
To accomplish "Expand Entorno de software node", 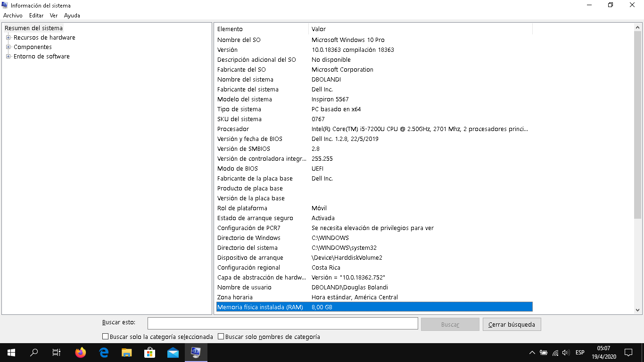I will 8,57.
